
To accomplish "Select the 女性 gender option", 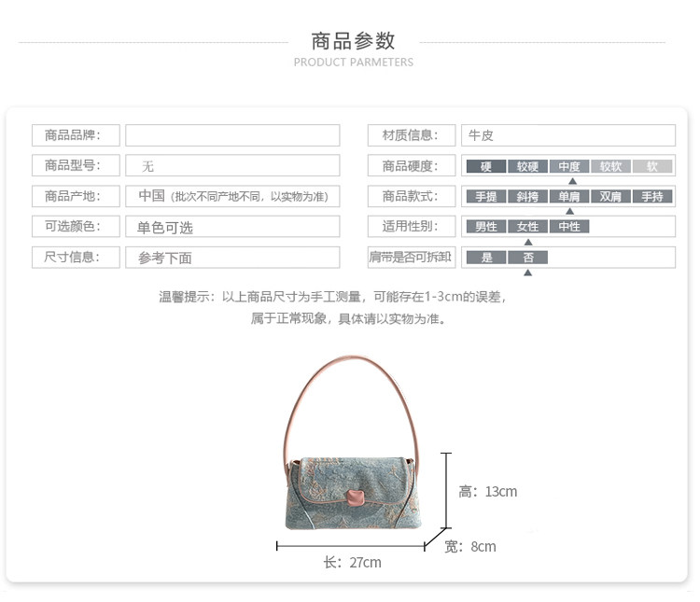I will point(527,227).
